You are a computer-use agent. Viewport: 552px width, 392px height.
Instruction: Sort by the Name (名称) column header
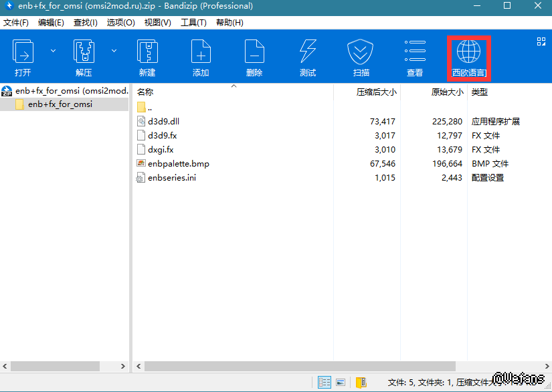coord(145,92)
